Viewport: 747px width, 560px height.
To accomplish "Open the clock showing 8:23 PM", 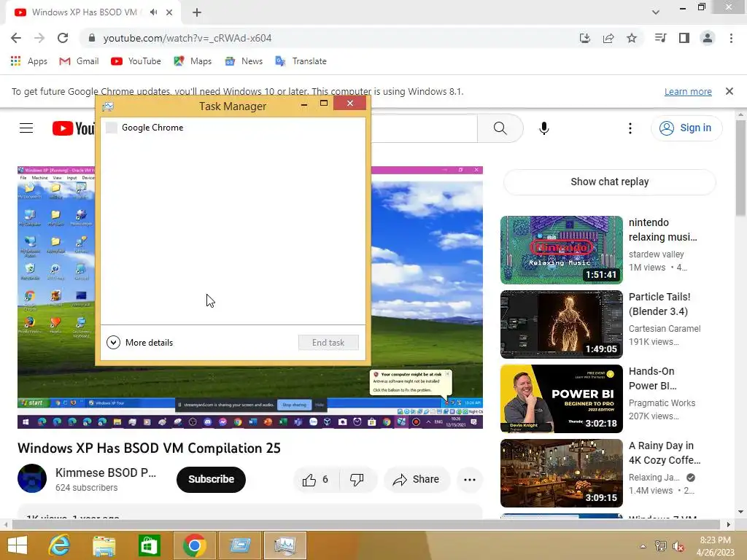I will 715,545.
